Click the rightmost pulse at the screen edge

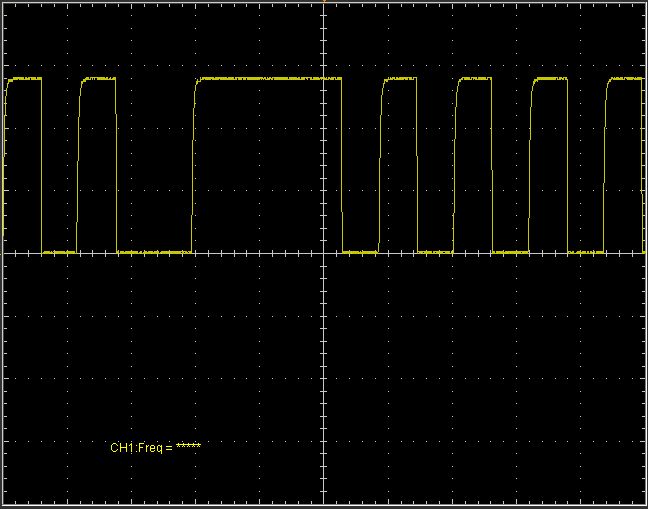click(x=624, y=78)
